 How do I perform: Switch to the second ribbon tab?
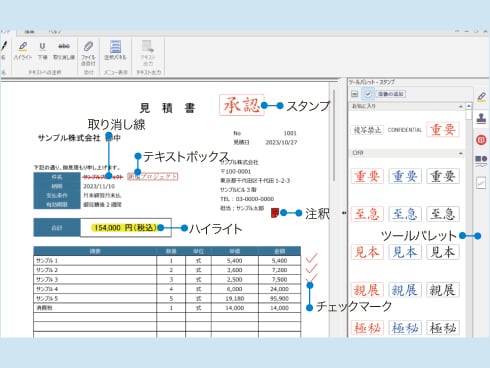click(x=29, y=32)
